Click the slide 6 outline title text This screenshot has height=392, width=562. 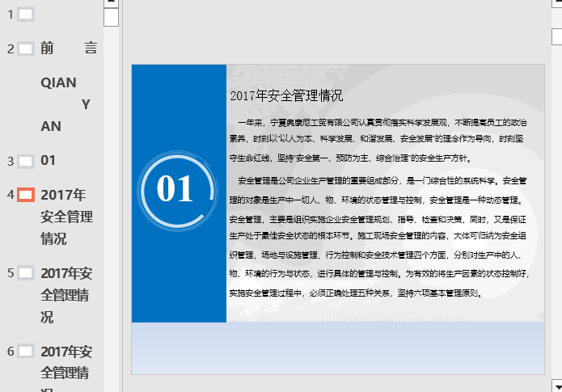click(x=66, y=362)
